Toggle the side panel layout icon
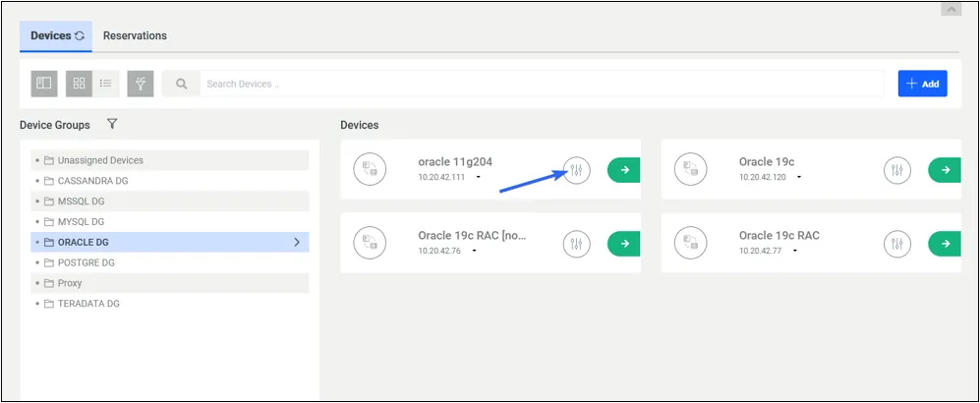 coord(44,84)
